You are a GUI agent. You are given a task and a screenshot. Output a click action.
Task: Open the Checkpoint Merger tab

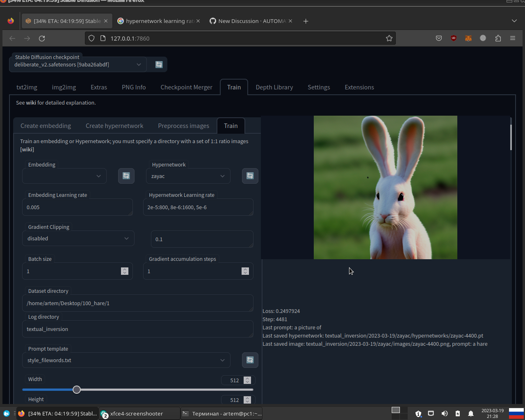pyautogui.click(x=187, y=87)
